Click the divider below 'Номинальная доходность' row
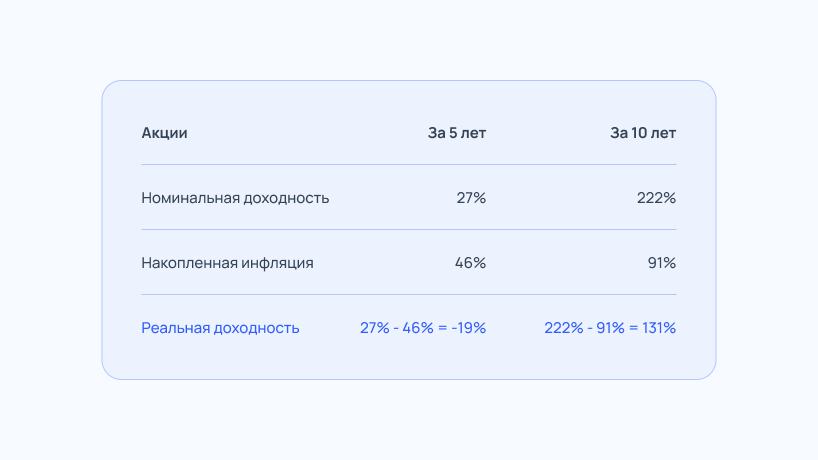Viewport: 818px width, 460px height. click(409, 229)
